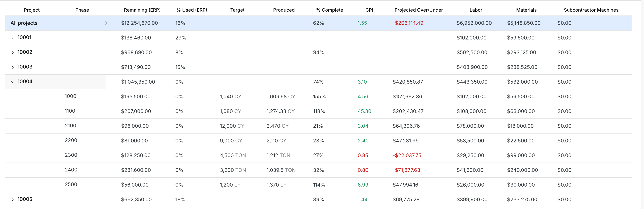Expand project 10001 row
Image resolution: width=644 pixels, height=209 pixels.
pos(13,38)
